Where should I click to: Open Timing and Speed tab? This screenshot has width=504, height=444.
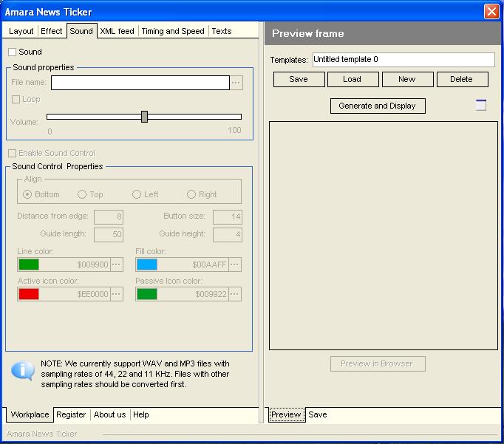coord(173,31)
